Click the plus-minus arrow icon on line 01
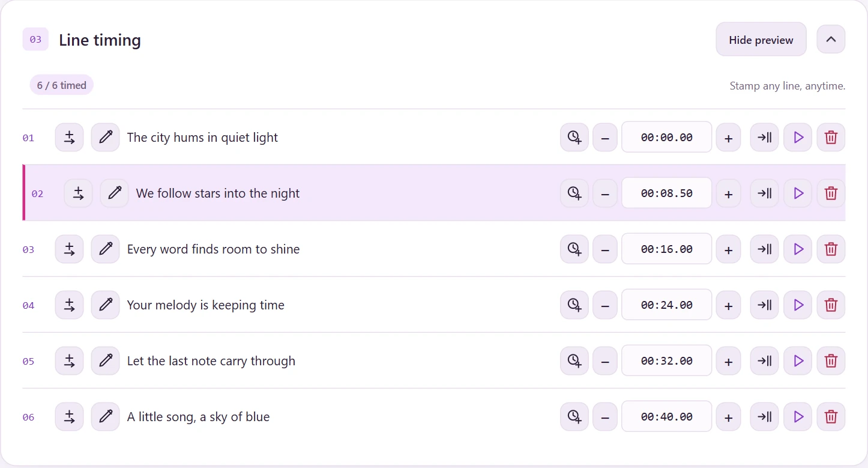 [70, 138]
